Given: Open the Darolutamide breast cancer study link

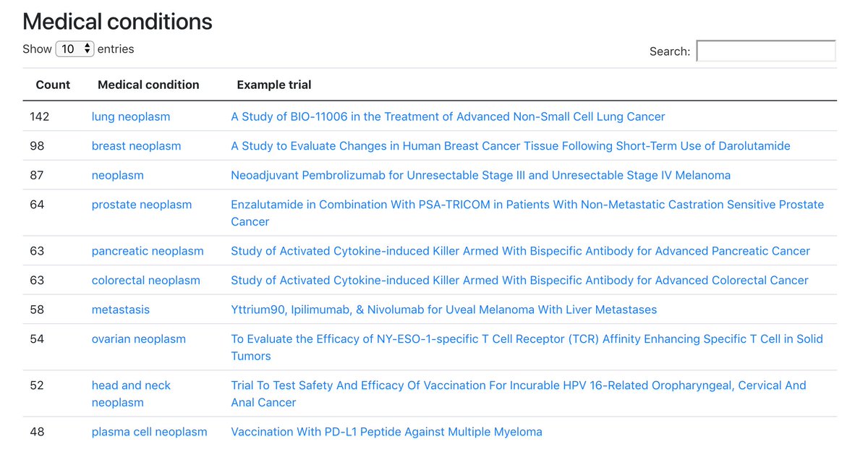Looking at the screenshot, I should coord(511,146).
